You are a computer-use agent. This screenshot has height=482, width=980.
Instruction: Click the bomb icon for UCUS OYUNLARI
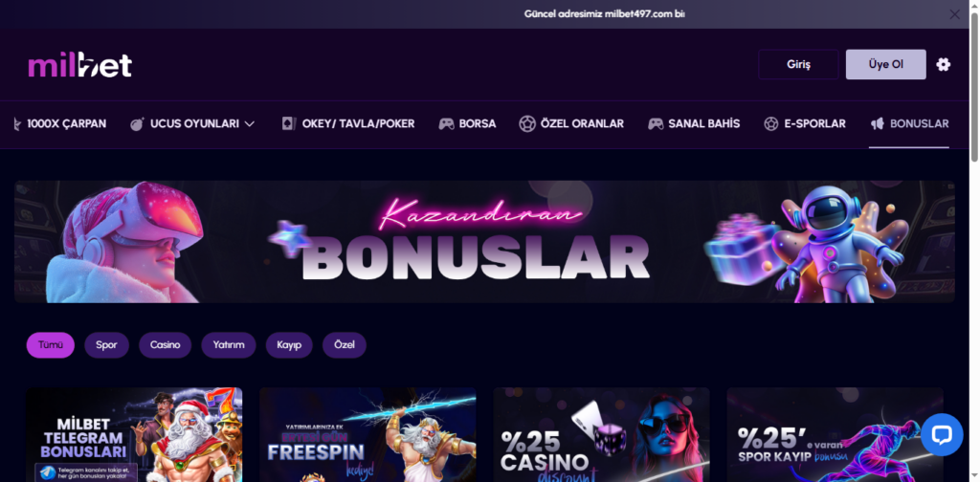click(x=136, y=123)
